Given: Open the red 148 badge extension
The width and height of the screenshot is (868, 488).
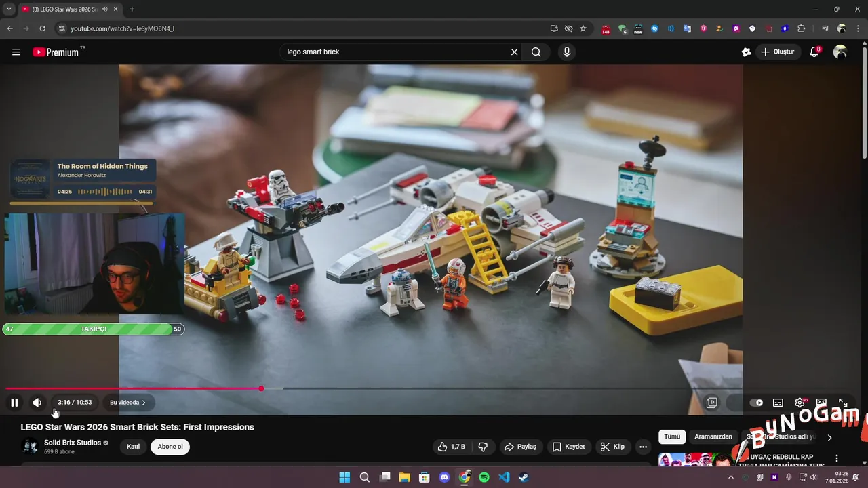Looking at the screenshot, I should pos(606,29).
